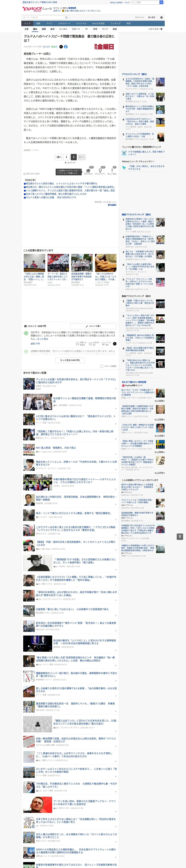Click もっと見る(1067件) comments button
186x868 pixels.
pyautogui.click(x=70, y=360)
